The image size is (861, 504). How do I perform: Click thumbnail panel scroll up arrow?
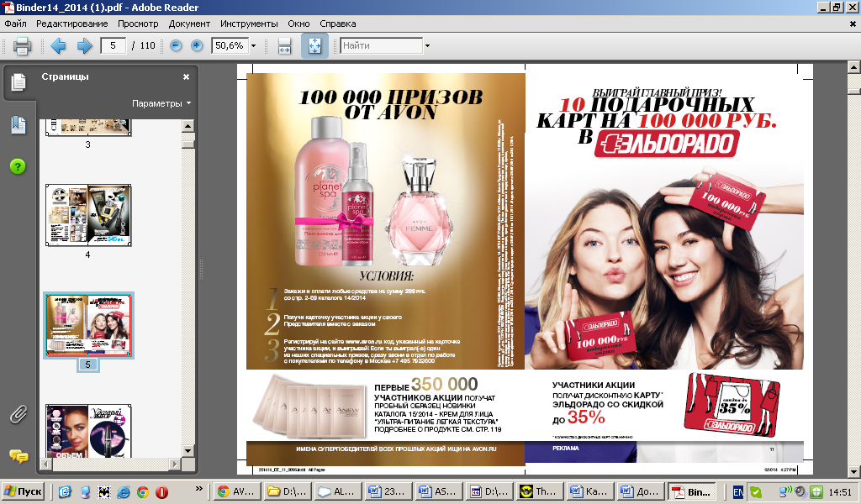coord(188,126)
